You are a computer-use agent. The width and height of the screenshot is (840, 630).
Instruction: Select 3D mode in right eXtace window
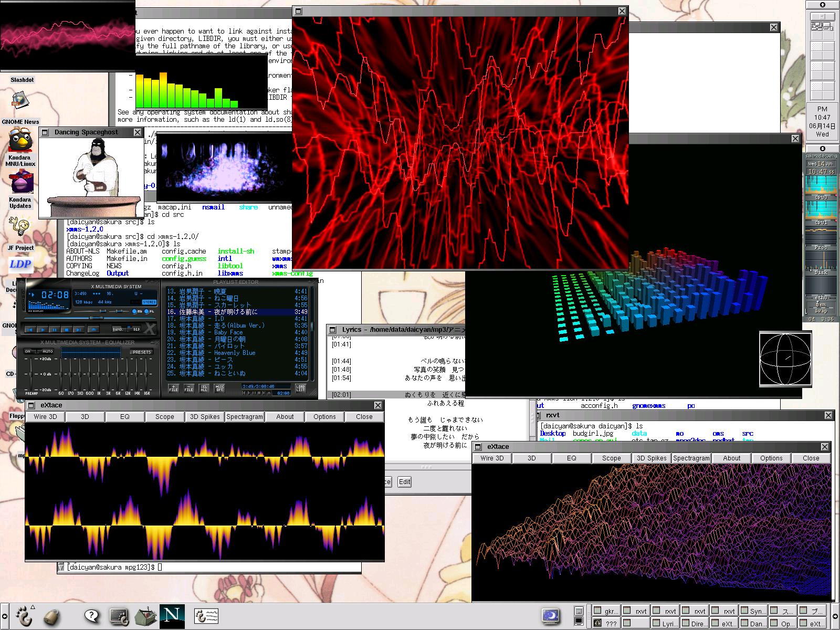[x=532, y=458]
